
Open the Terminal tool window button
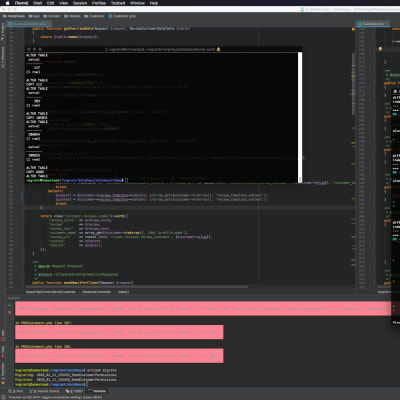pyautogui.click(x=97, y=391)
